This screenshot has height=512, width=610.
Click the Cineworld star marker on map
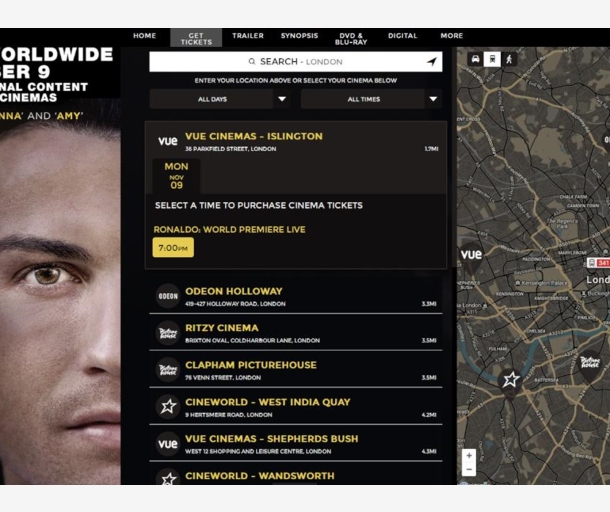[x=510, y=382]
